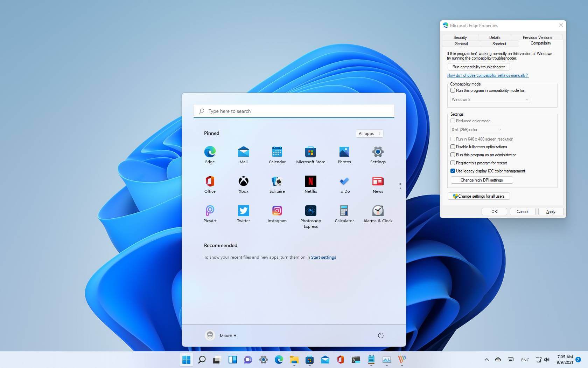Open the Previous Versions tab
Screen dimensions: 588x368
(537, 37)
